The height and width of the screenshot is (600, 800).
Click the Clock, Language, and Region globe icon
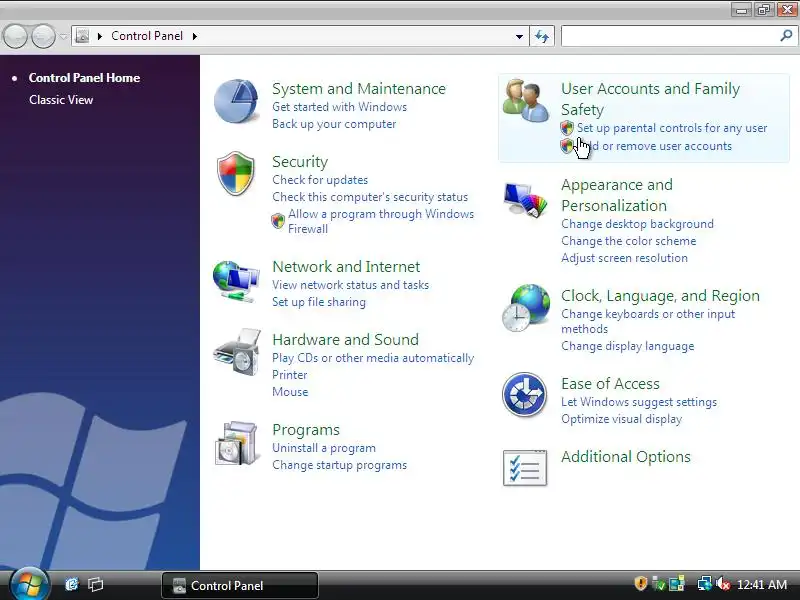(x=526, y=308)
